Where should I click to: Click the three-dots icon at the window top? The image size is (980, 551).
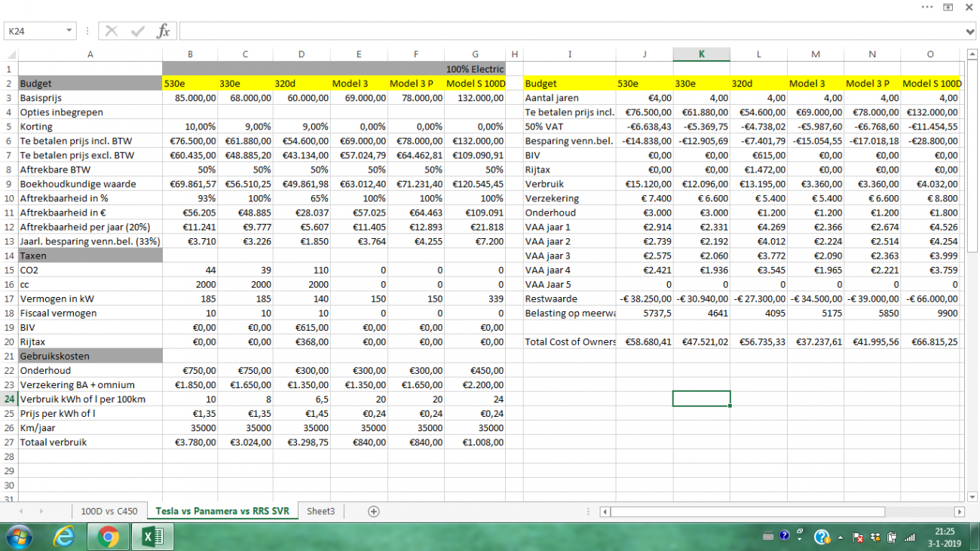927,7
